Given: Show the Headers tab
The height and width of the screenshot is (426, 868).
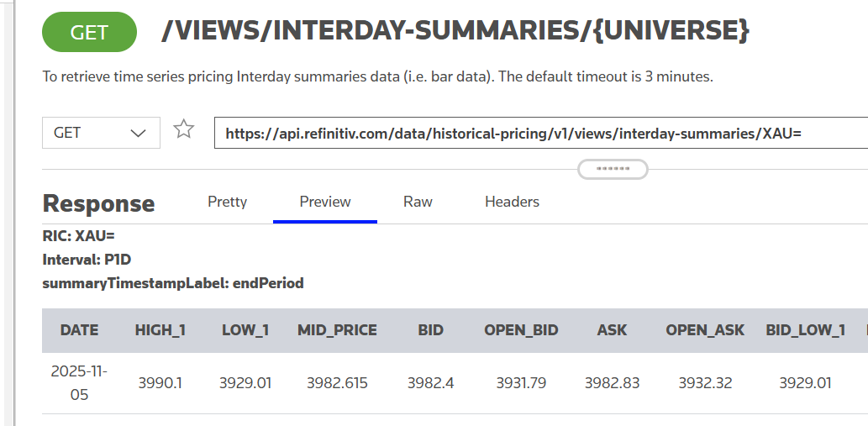Looking at the screenshot, I should tap(512, 202).
